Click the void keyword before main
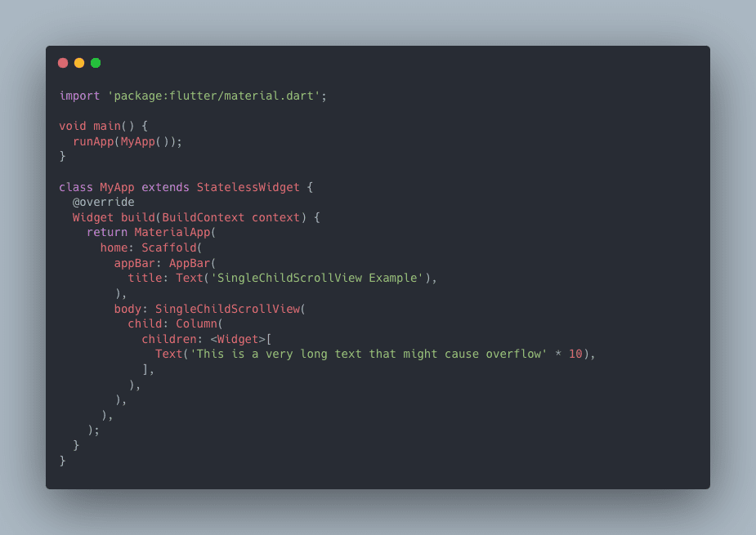This screenshot has width=756, height=535. (72, 127)
